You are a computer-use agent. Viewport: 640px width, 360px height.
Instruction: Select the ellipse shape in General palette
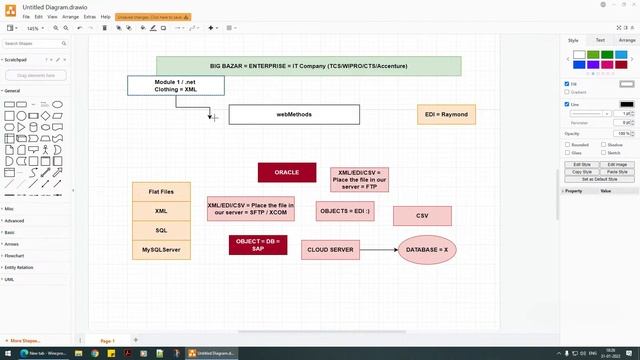coord(58,104)
